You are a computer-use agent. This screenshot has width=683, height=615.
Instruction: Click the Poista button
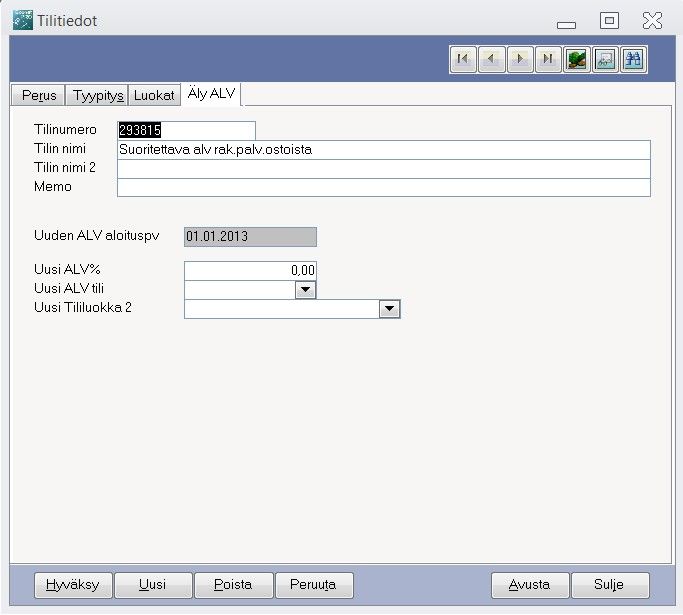pyautogui.click(x=233, y=585)
